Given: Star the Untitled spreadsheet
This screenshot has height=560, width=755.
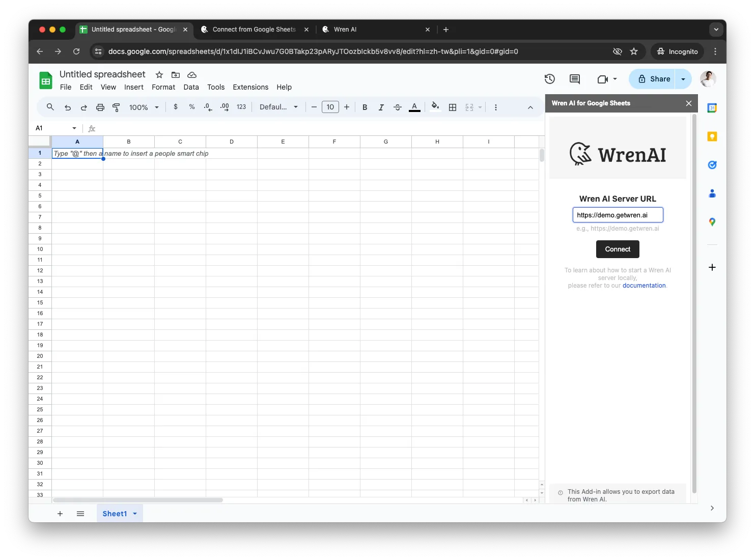Looking at the screenshot, I should (159, 75).
